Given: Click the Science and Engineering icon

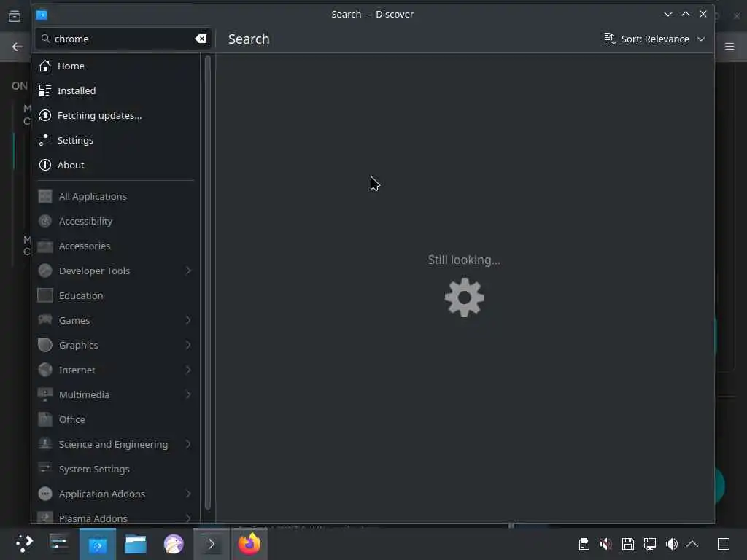Looking at the screenshot, I should 44,444.
